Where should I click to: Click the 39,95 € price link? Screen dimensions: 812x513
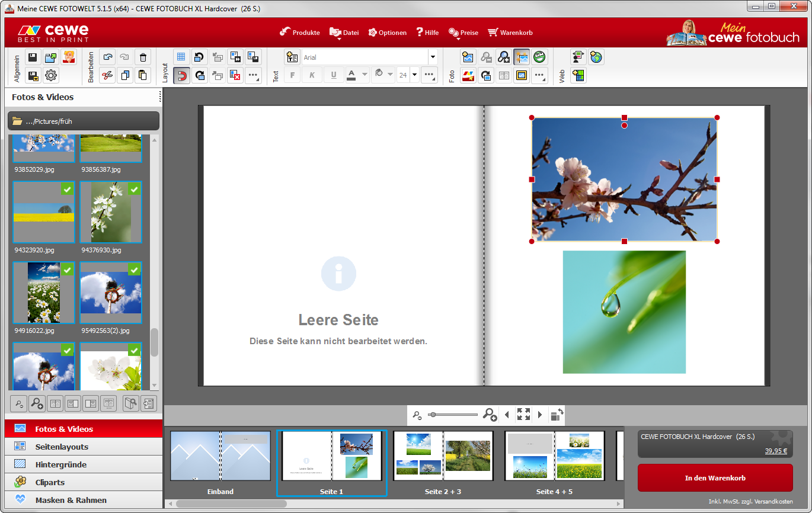coord(775,451)
